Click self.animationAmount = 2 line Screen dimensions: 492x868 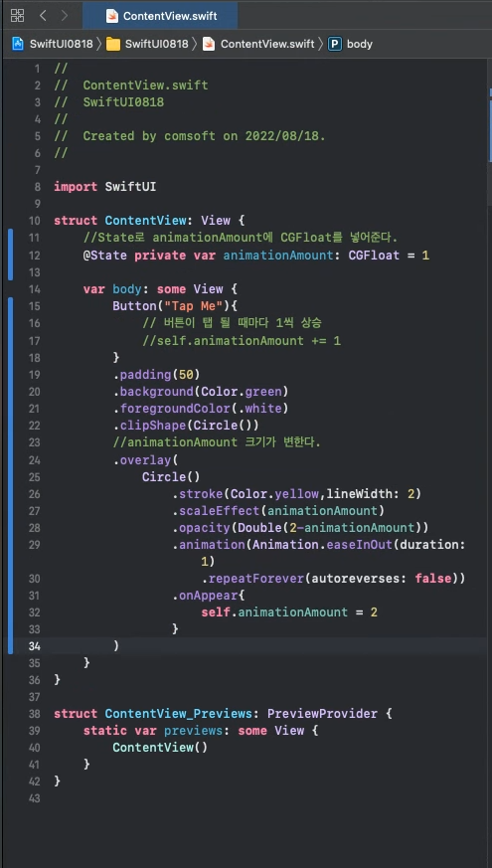[x=289, y=612]
